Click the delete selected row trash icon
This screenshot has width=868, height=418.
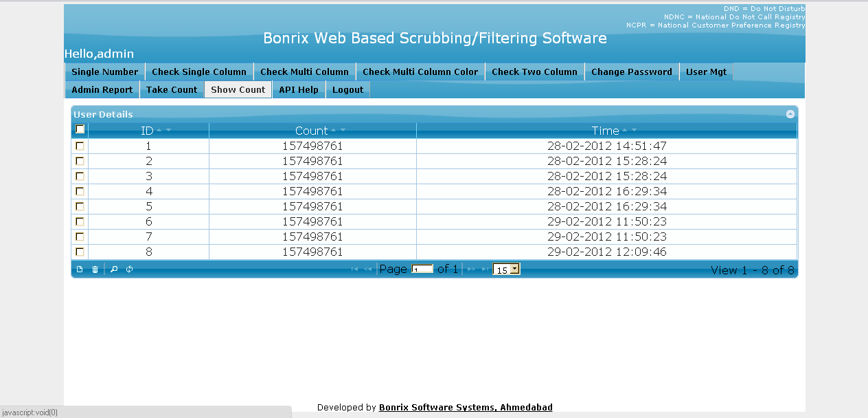click(x=95, y=269)
